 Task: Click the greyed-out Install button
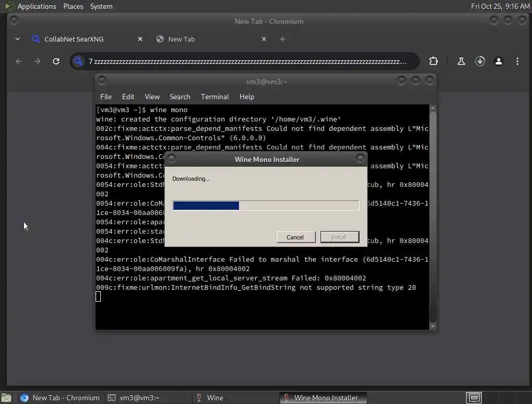click(339, 237)
